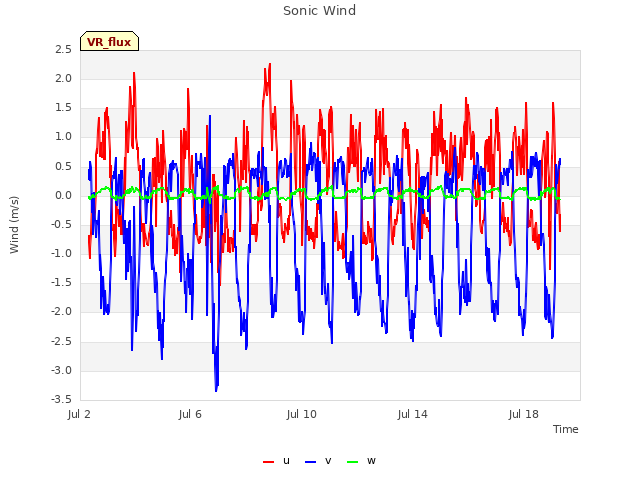Click the Wind (m/s) y-axis title
Image resolution: width=640 pixels, height=480 pixels.
click(x=14, y=225)
